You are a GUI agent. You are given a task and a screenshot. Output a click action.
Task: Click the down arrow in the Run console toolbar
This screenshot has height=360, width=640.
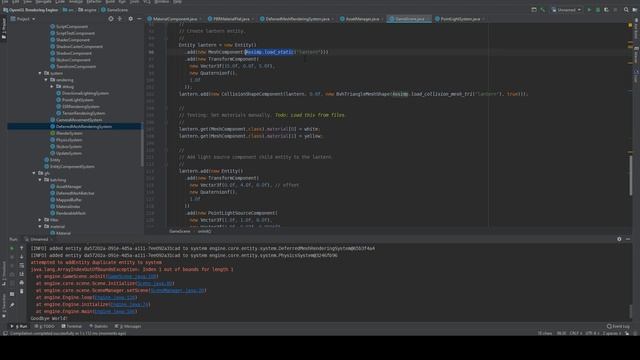coord(22,257)
